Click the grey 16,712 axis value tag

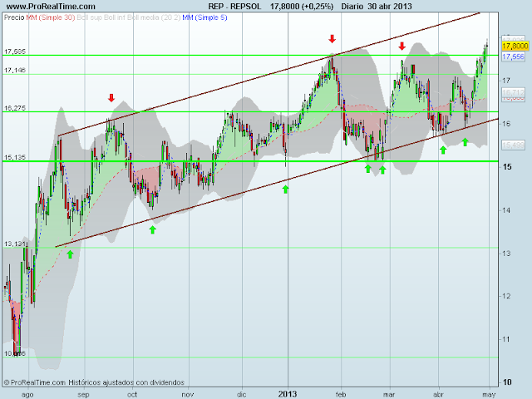(x=514, y=92)
